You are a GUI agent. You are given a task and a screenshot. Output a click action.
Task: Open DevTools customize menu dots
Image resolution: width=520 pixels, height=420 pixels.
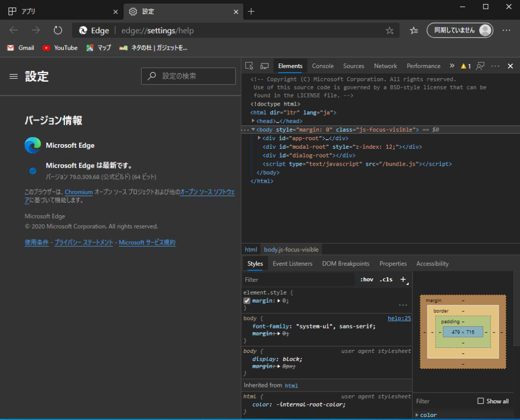click(x=495, y=66)
